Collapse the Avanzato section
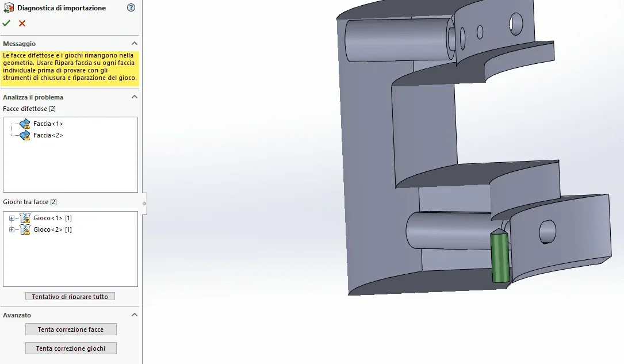Viewport: 624px width, 364px height. coord(135,315)
